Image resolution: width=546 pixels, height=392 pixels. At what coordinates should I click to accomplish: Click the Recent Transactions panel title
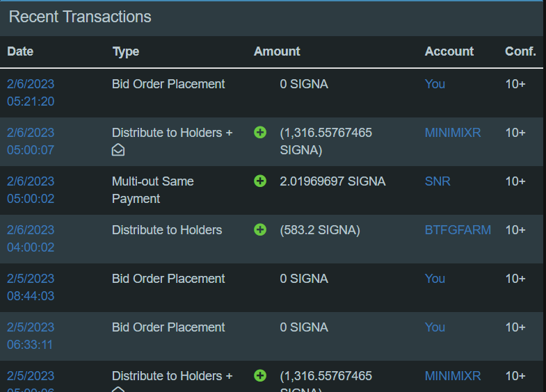click(80, 17)
